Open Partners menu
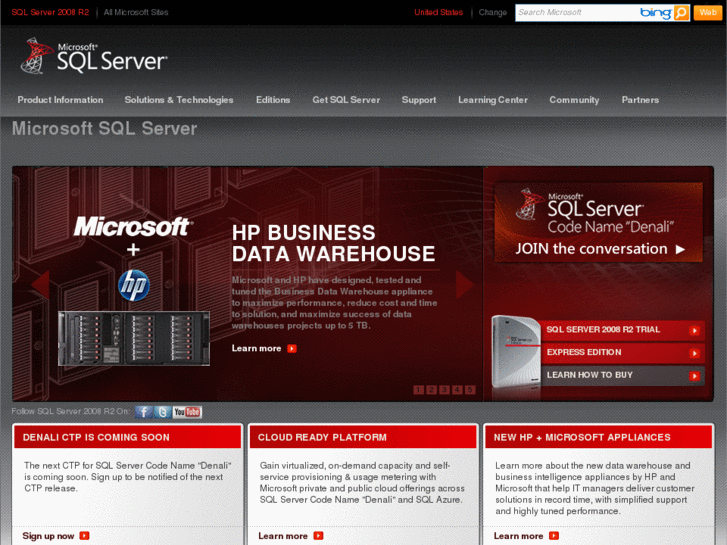 tap(640, 100)
